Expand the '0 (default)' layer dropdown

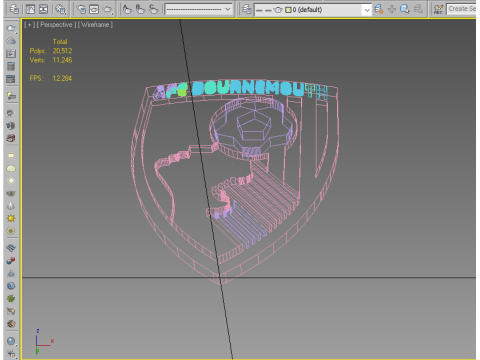tap(367, 10)
